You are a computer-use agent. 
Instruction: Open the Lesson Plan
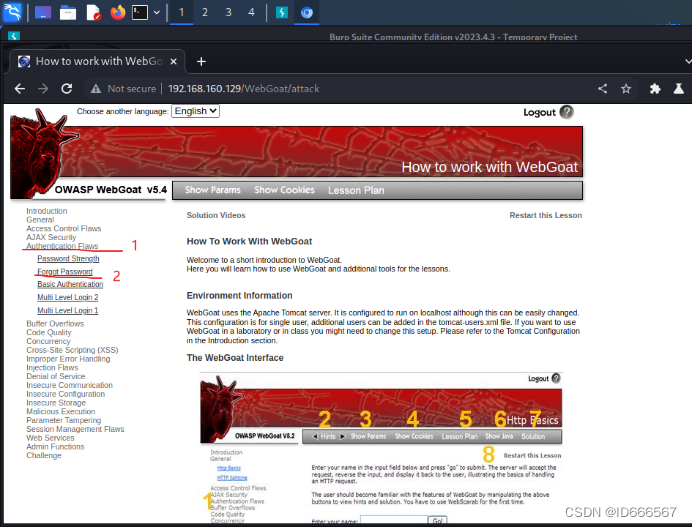tap(356, 190)
